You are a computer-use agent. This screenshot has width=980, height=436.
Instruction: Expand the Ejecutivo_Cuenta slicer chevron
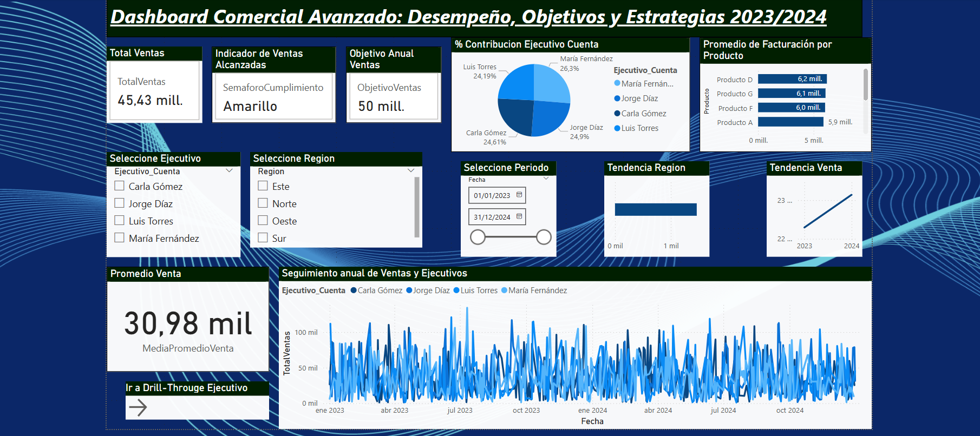229,171
